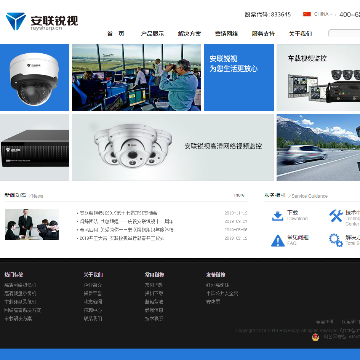
Task: Click the blue gears solutions icon
Action: pyautogui.click(x=336, y=240)
